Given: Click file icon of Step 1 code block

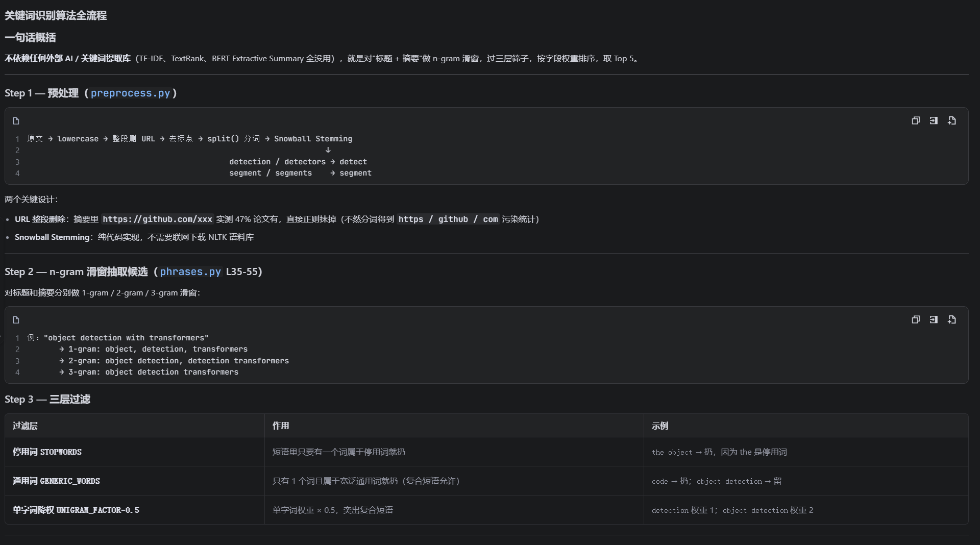Looking at the screenshot, I should click(16, 121).
